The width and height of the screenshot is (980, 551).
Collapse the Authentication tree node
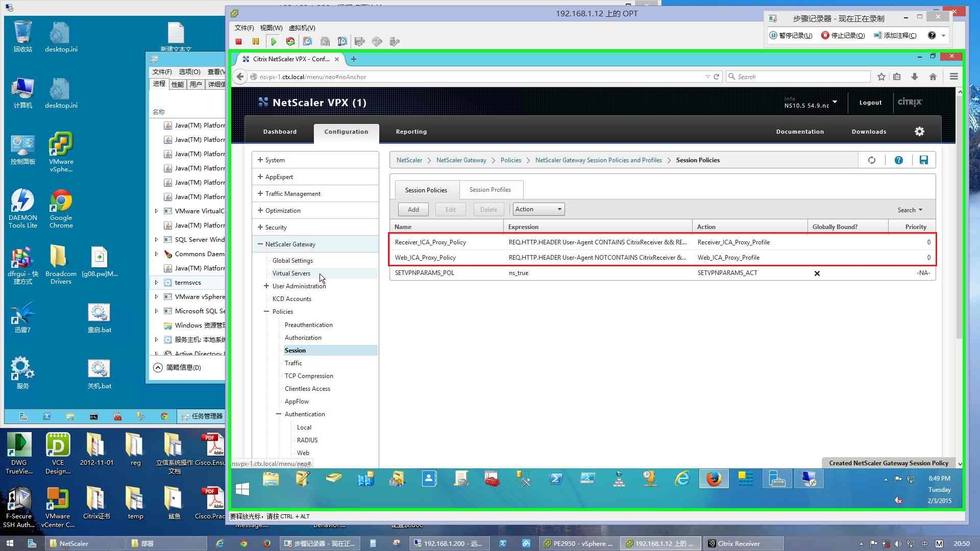(279, 414)
